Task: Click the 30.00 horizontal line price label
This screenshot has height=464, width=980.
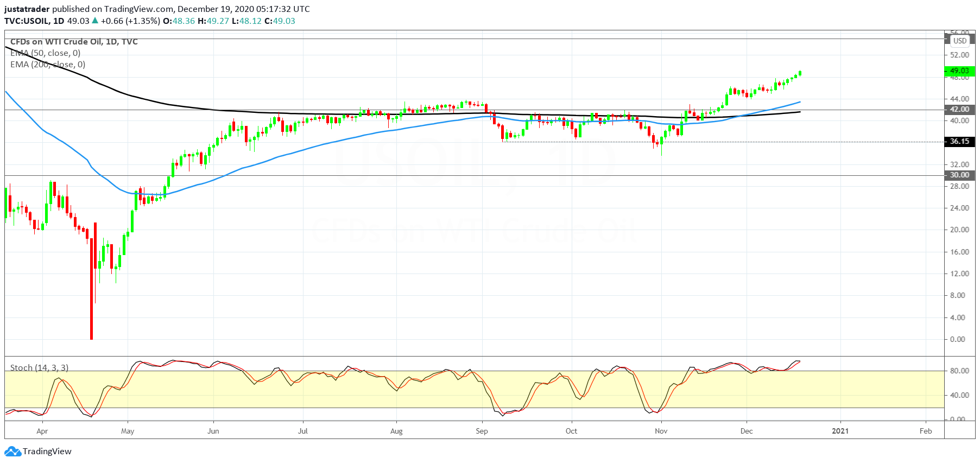Action: (959, 175)
